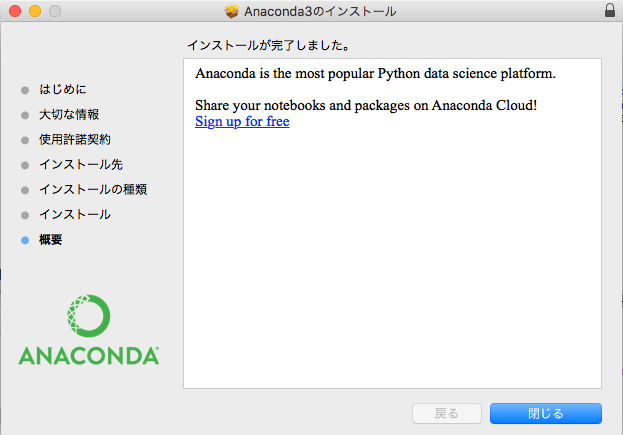Click the 'インストールが完了しました。' heading text
Viewport: 623px width, 435px height.
pos(267,46)
